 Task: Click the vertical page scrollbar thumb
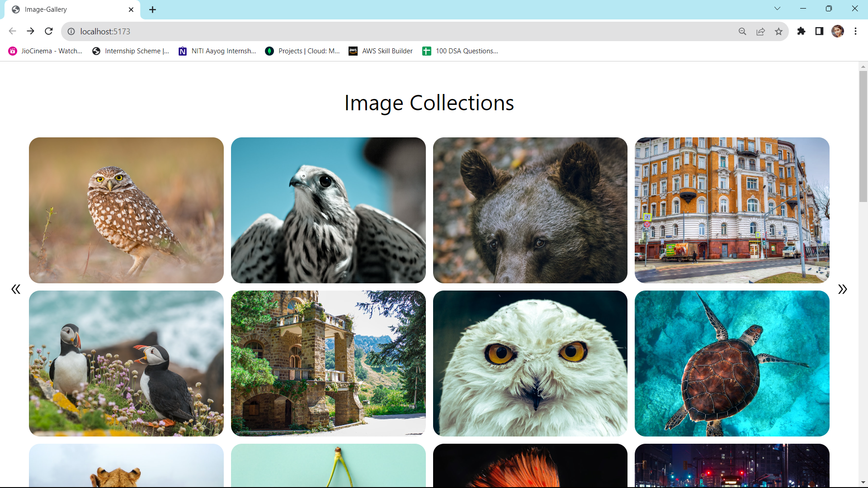[863, 136]
